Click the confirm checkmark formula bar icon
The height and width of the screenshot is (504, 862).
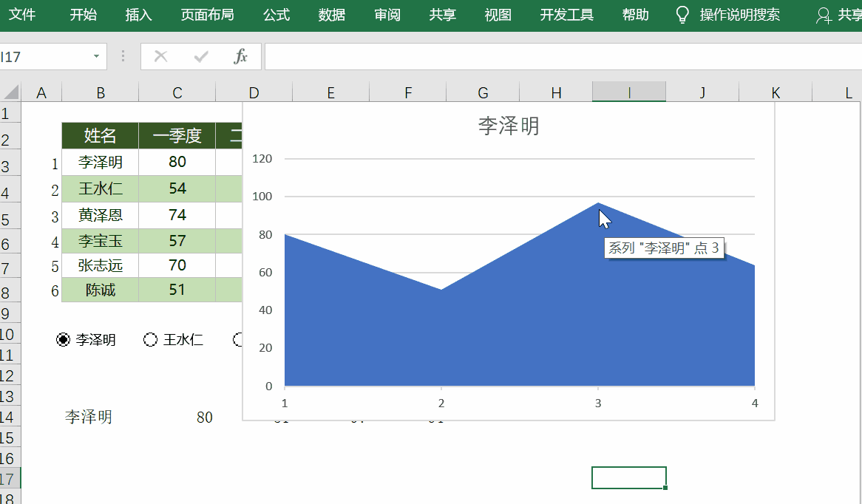(200, 57)
